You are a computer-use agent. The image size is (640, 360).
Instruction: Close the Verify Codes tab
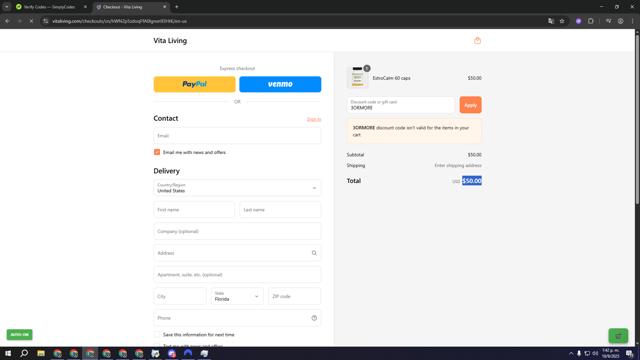coord(85,7)
